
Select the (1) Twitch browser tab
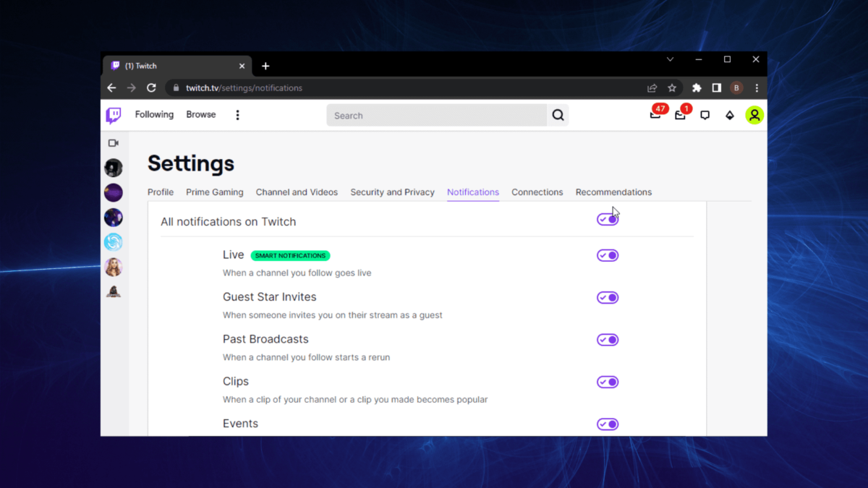(x=176, y=66)
